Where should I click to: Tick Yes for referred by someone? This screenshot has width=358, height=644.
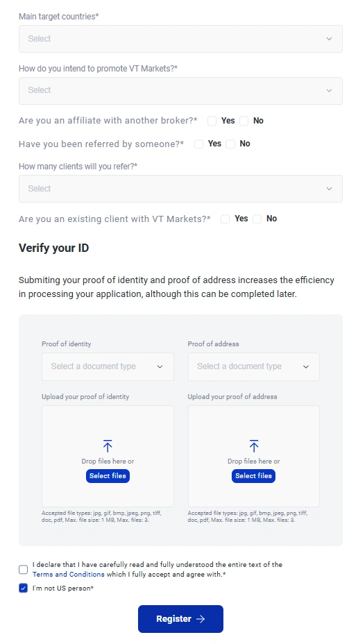click(x=198, y=144)
